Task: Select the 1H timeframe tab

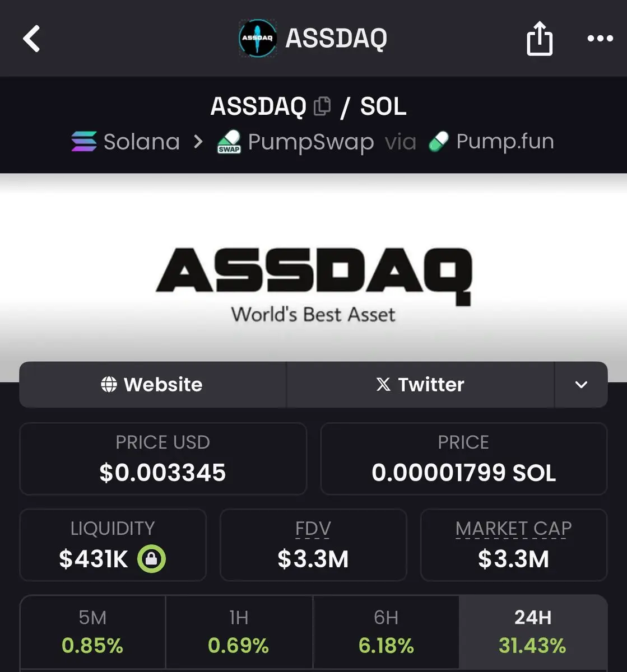Action: [239, 632]
